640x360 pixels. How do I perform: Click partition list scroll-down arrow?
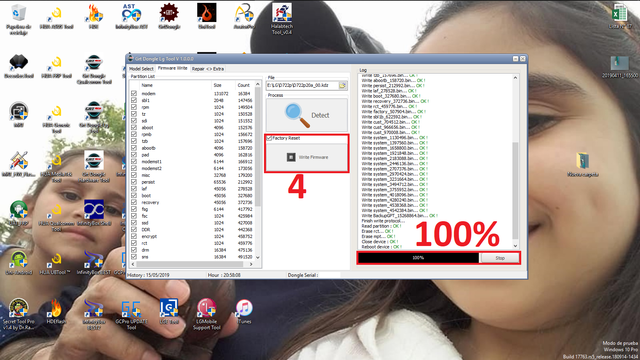[x=258, y=258]
